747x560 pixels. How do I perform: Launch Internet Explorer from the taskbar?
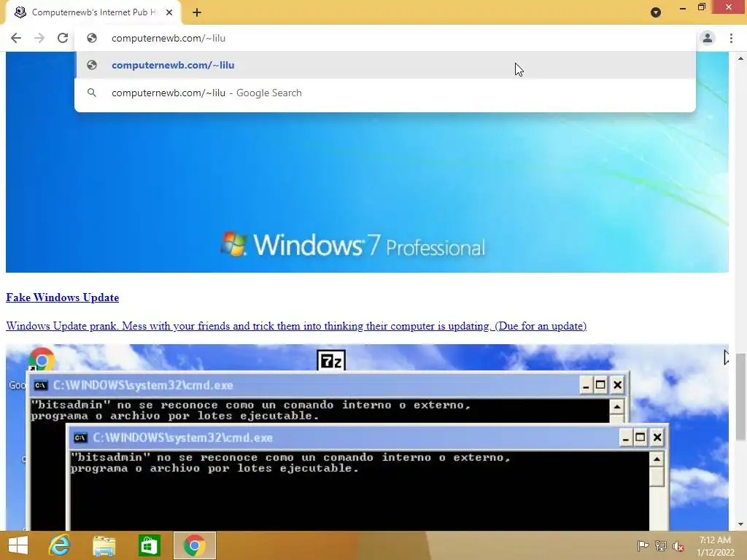[x=60, y=545]
